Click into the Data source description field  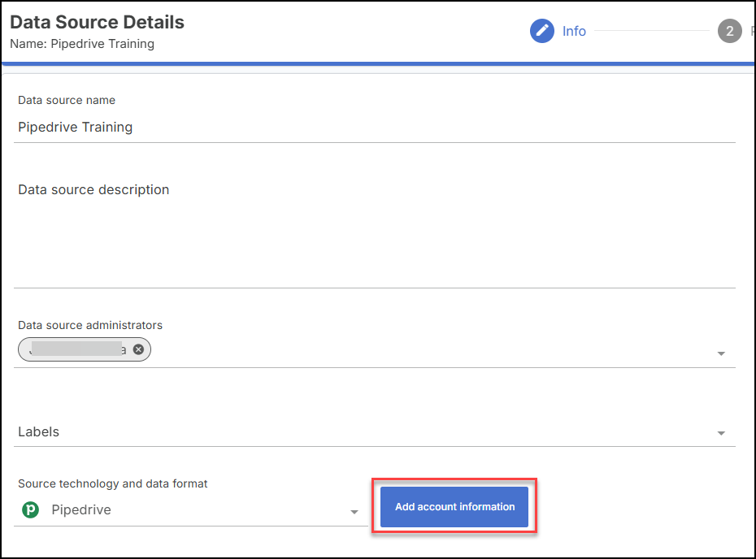(x=375, y=234)
